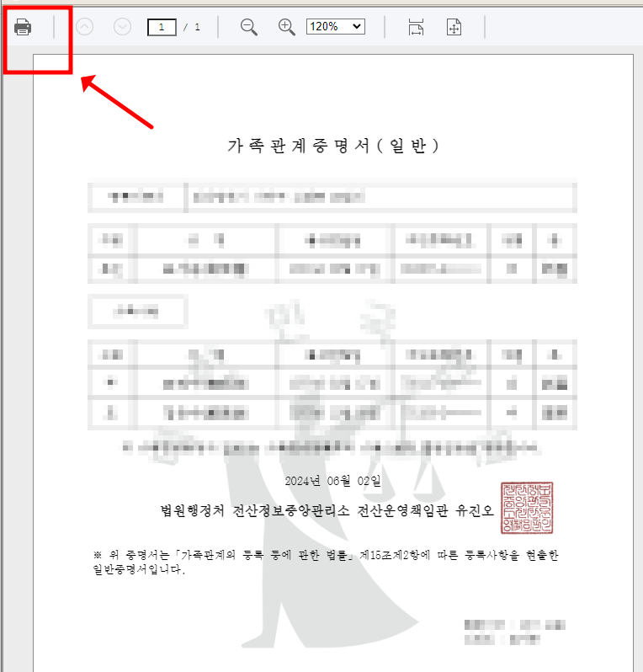Open the 120% zoom level dropdown
Screen dimensions: 643x672
point(336,27)
